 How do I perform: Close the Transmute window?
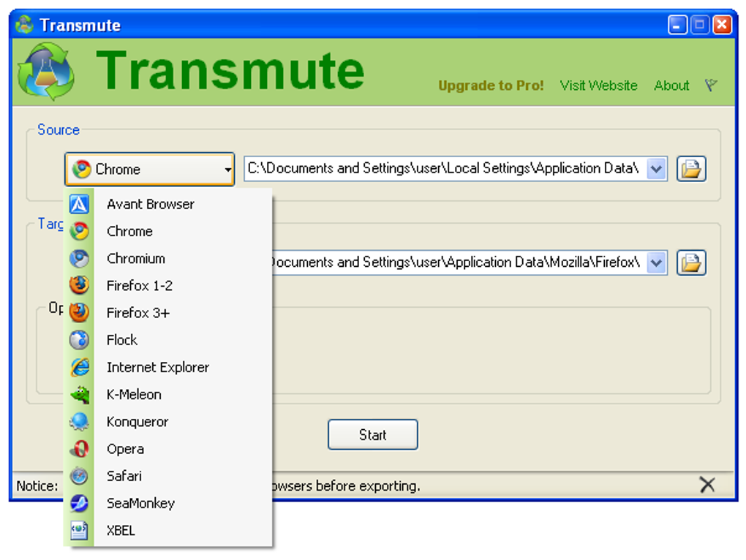(x=722, y=25)
